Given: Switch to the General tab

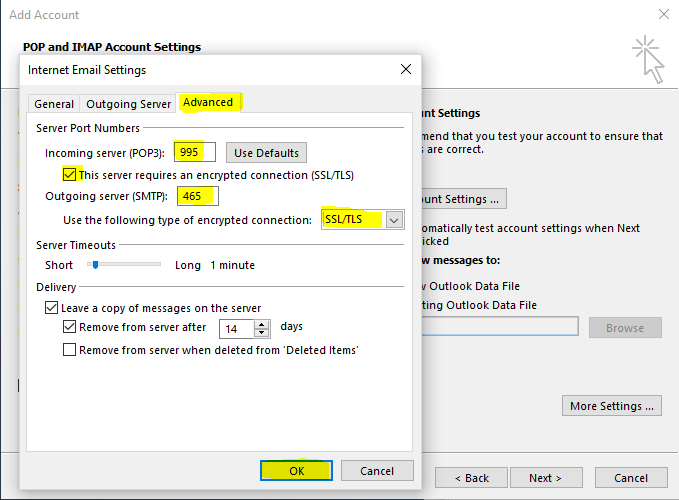Looking at the screenshot, I should tap(54, 104).
